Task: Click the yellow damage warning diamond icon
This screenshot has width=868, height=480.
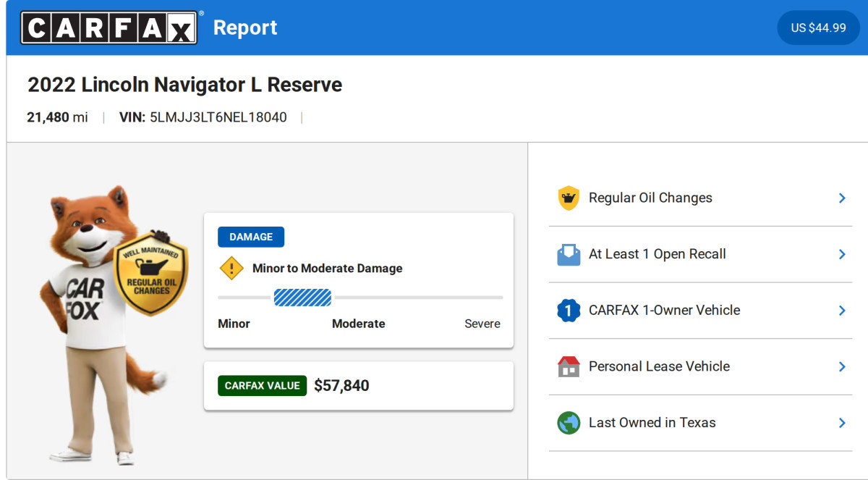Action: point(231,269)
